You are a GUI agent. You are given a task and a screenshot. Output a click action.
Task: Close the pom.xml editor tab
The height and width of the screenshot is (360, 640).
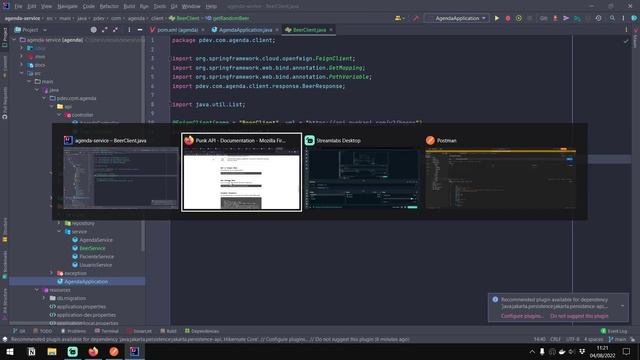coord(203,30)
